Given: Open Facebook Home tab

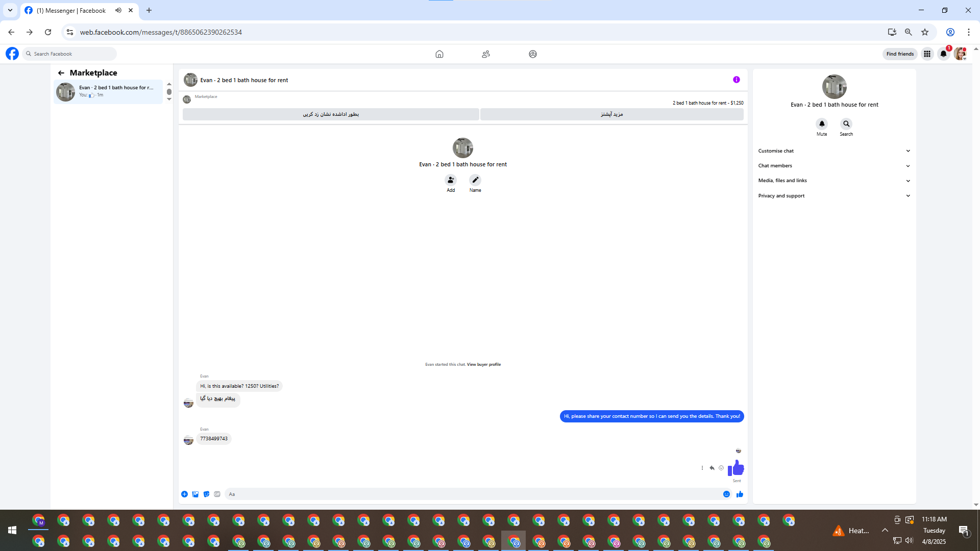Looking at the screenshot, I should click(439, 54).
